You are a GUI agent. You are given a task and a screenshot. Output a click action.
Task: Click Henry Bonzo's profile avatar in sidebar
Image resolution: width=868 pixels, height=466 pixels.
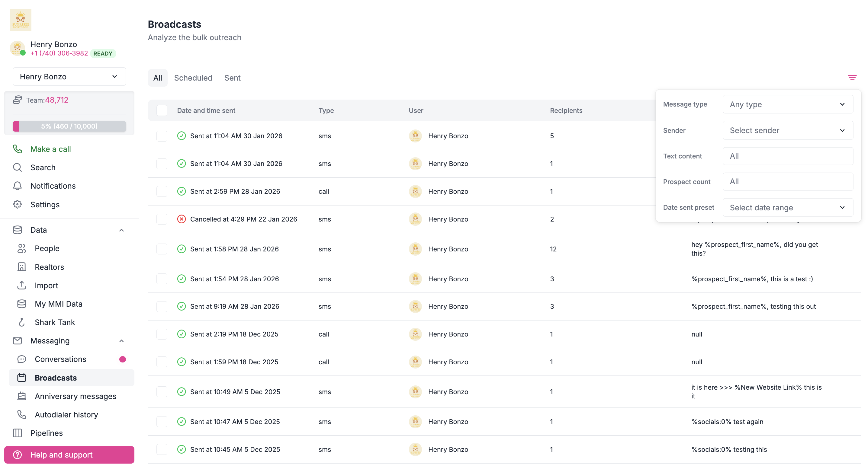pos(17,49)
